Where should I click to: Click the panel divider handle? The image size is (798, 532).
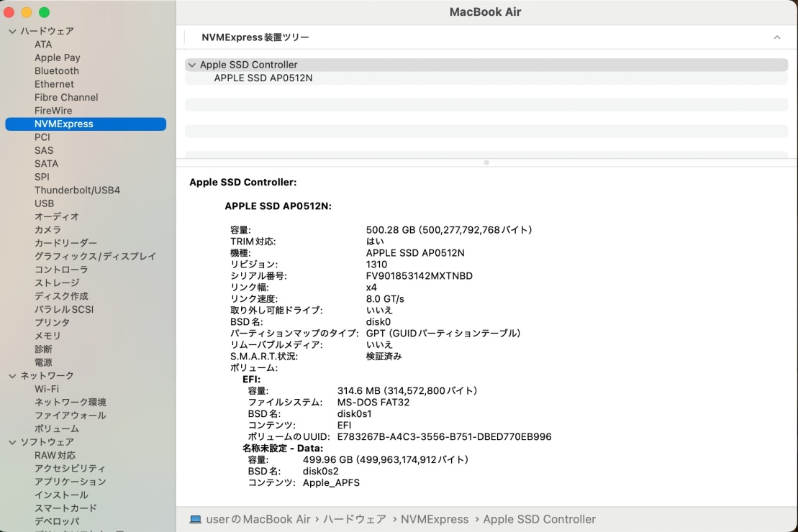(x=486, y=162)
